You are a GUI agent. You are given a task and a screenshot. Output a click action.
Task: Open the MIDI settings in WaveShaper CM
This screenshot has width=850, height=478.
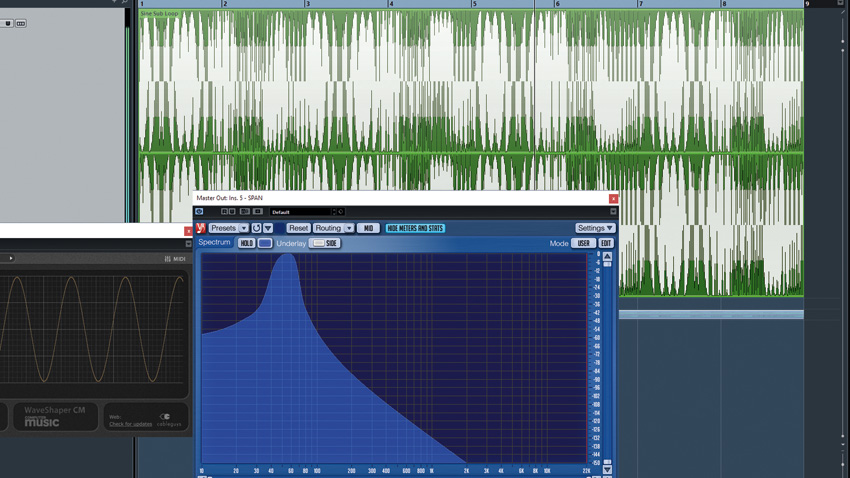click(175, 259)
